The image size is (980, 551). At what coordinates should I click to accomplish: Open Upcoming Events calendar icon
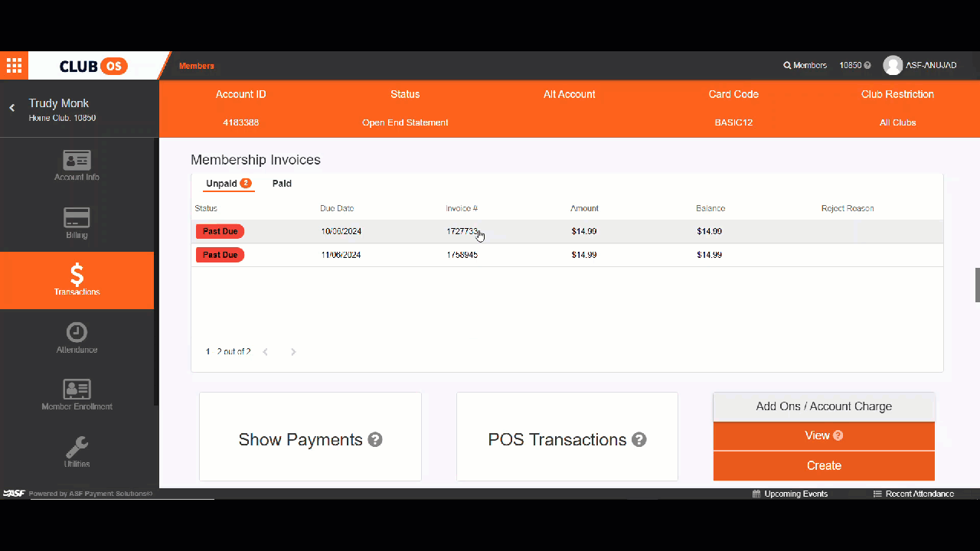756,494
